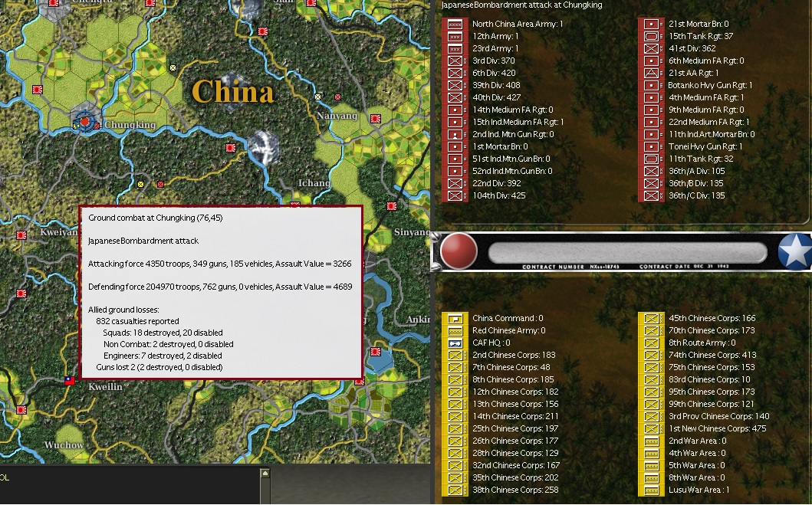Click the 2nd War Area command icon
This screenshot has height=505, width=812.
651,441
